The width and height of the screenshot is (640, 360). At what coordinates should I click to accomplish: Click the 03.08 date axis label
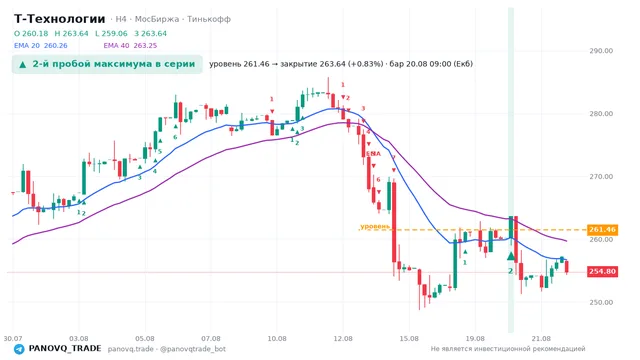click(79, 338)
